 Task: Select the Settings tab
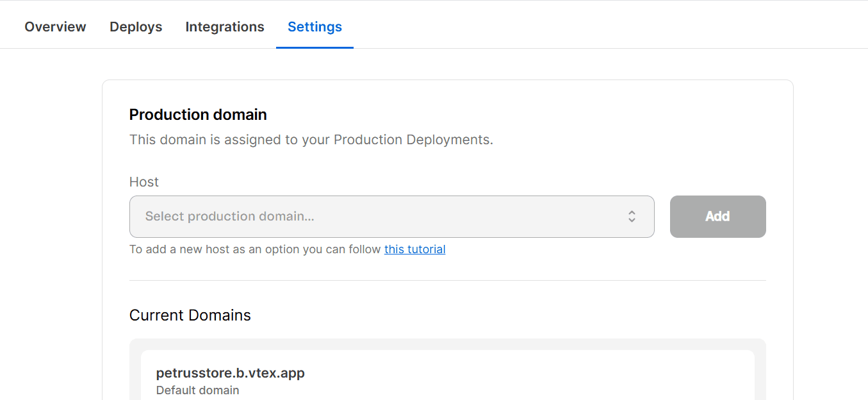pyautogui.click(x=315, y=27)
